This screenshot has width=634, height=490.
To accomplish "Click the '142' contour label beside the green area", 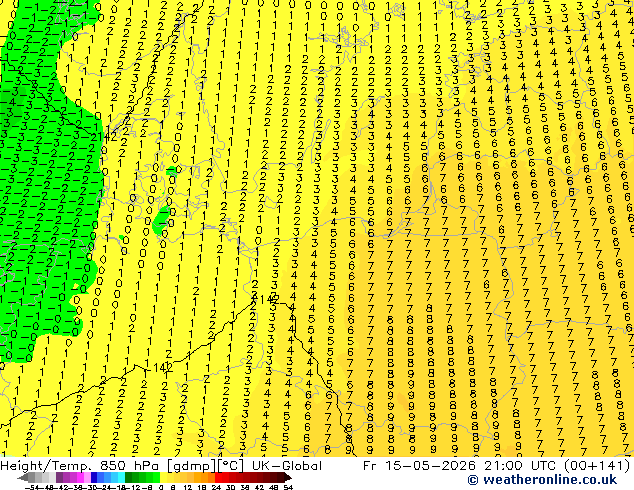I will pos(108,137).
